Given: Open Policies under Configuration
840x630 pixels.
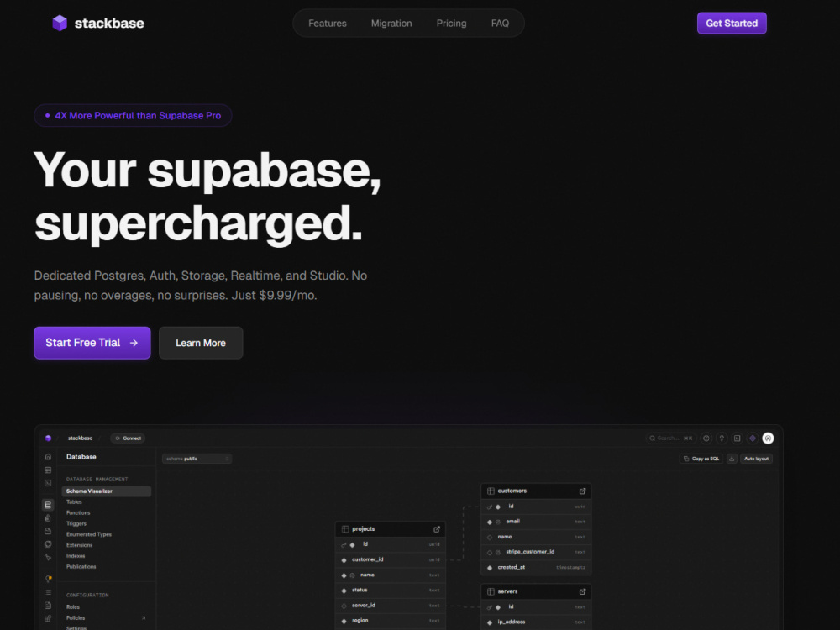Looking at the screenshot, I should [x=76, y=617].
